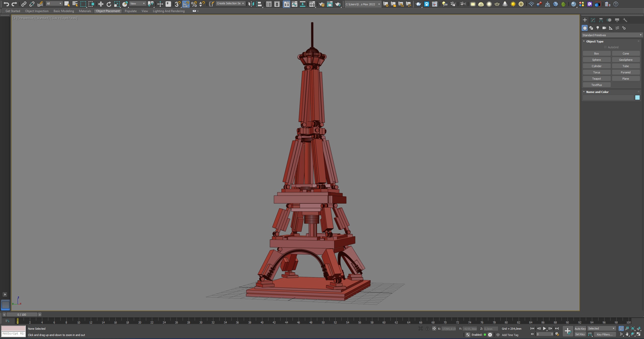Image resolution: width=644 pixels, height=339 pixels.
Task: Select the Shapes category icon
Action: coord(591,28)
